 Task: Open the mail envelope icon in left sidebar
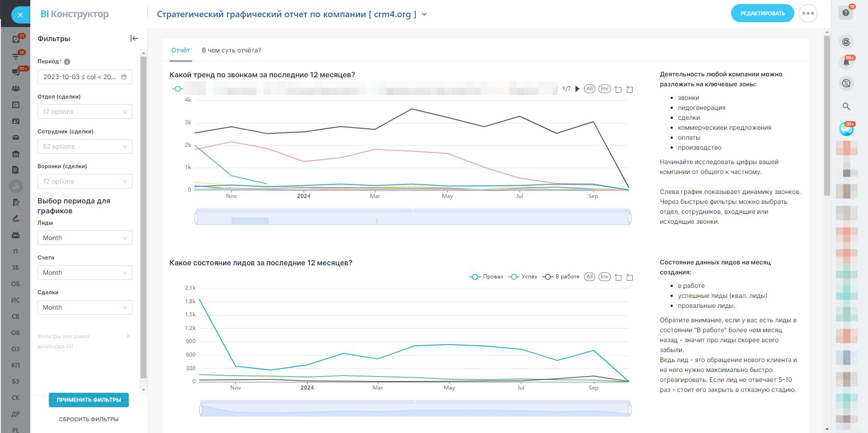coord(16,137)
